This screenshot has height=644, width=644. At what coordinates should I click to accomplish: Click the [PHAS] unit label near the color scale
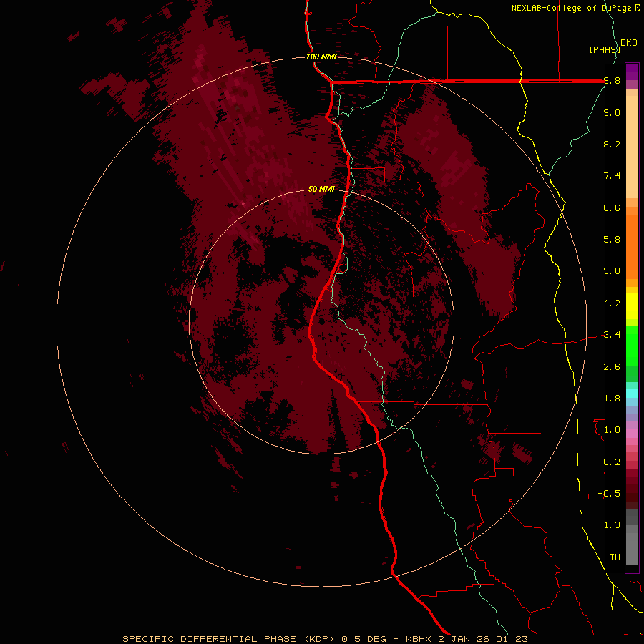[605, 49]
